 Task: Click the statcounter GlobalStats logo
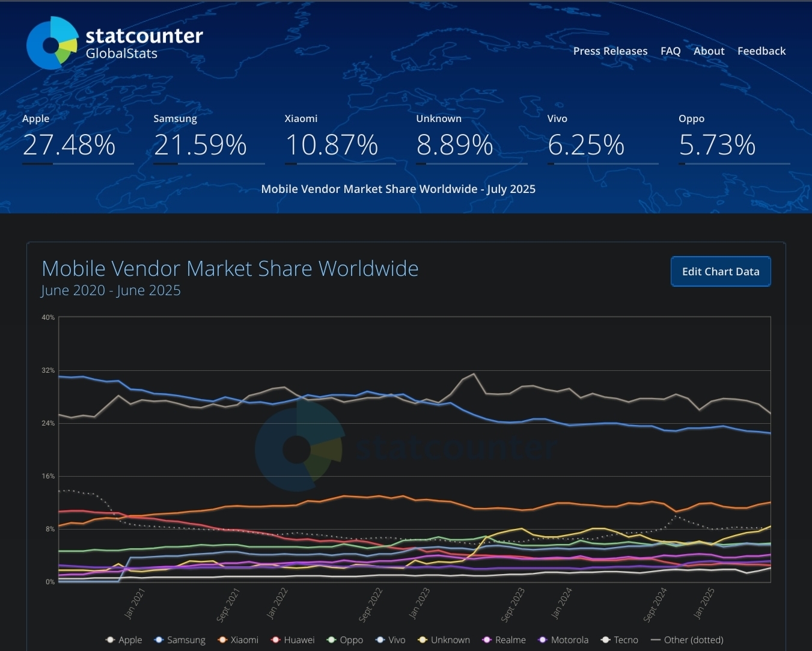(x=114, y=43)
